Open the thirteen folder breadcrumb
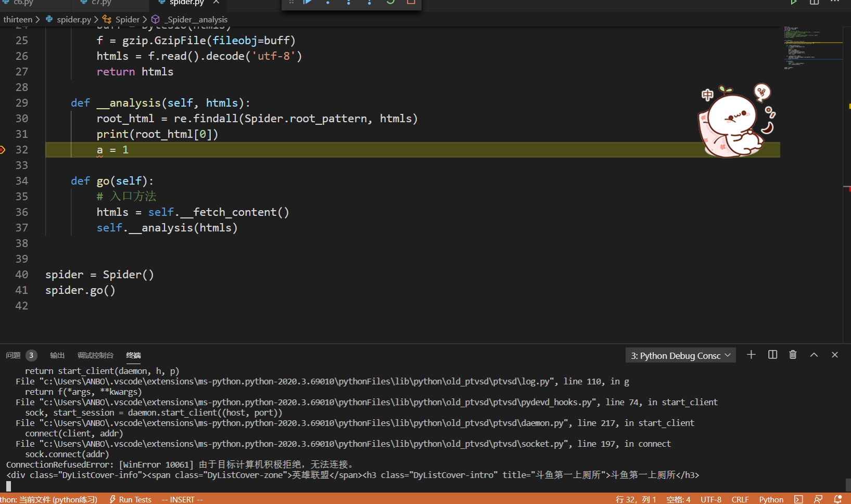The image size is (851, 504). (18, 19)
